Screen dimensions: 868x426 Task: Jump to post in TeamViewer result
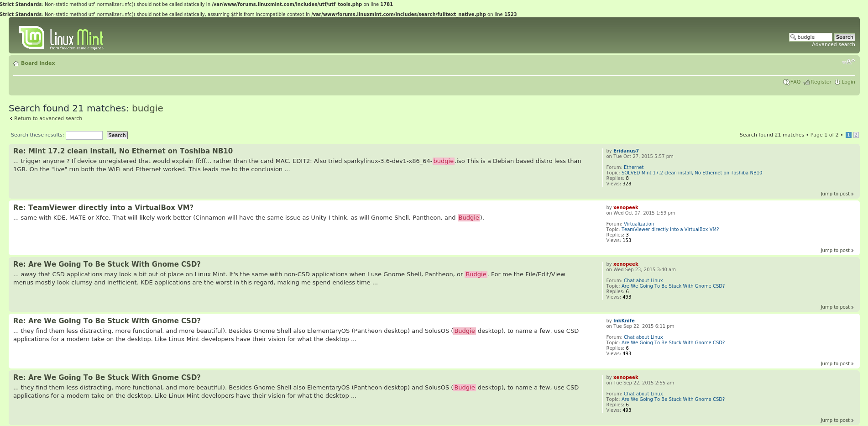[837, 251]
